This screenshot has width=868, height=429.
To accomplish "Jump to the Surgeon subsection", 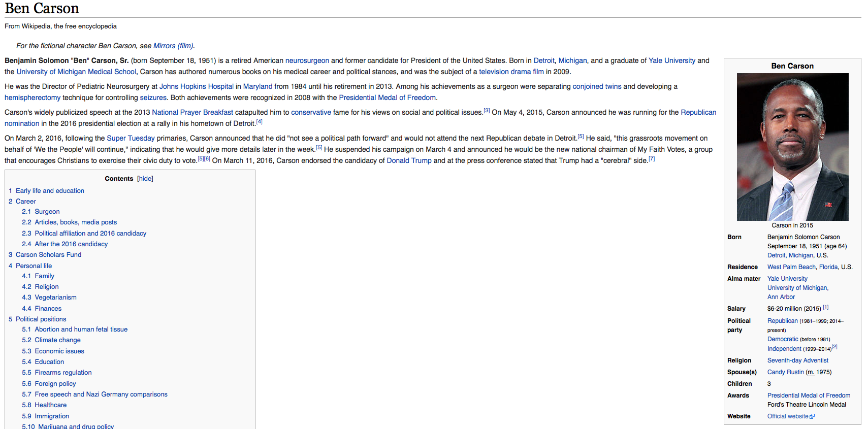I will pyautogui.click(x=47, y=212).
